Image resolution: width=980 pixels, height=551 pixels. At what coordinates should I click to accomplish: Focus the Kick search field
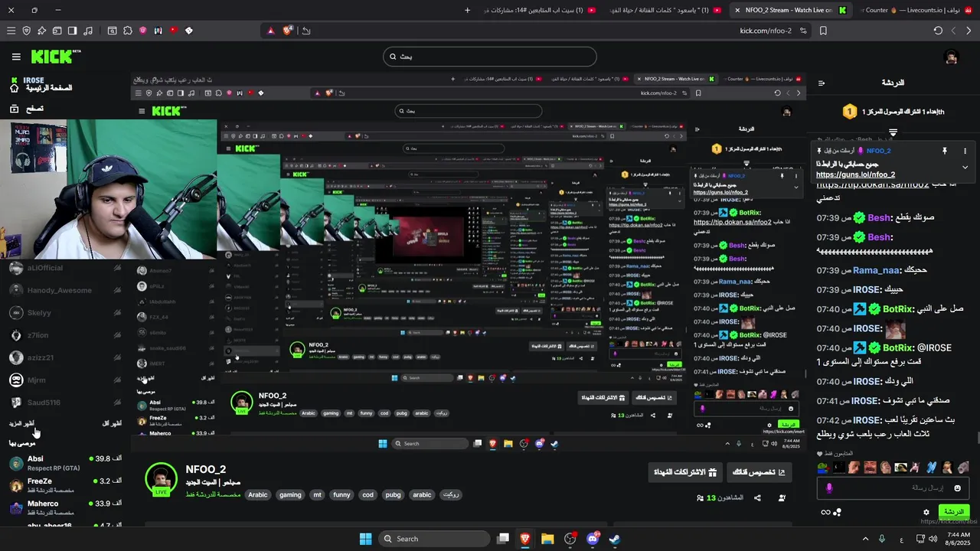coord(490,57)
